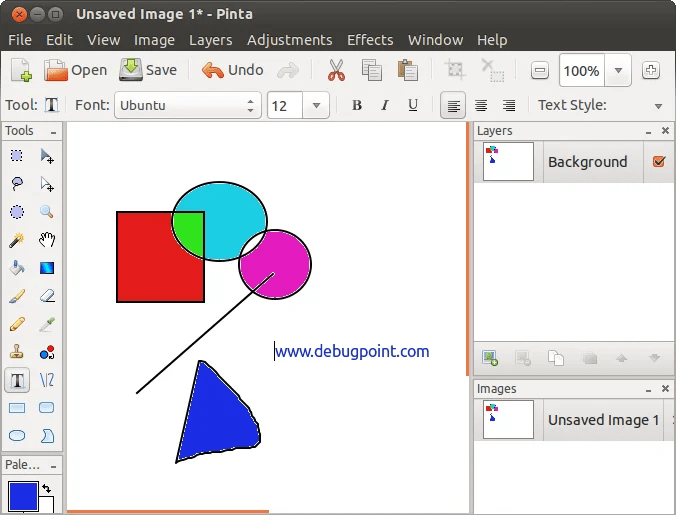Screen dimensions: 676x515
Task: Open the Edit menu
Action: (59, 40)
